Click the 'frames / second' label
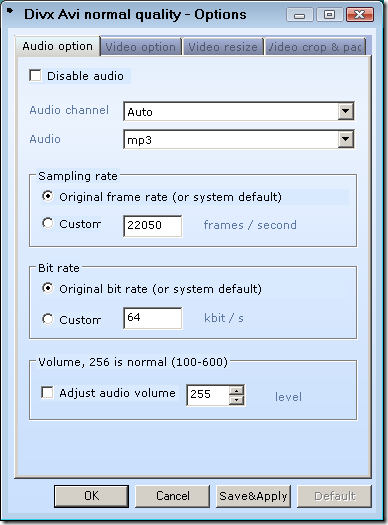This screenshot has width=388, height=525. [250, 225]
